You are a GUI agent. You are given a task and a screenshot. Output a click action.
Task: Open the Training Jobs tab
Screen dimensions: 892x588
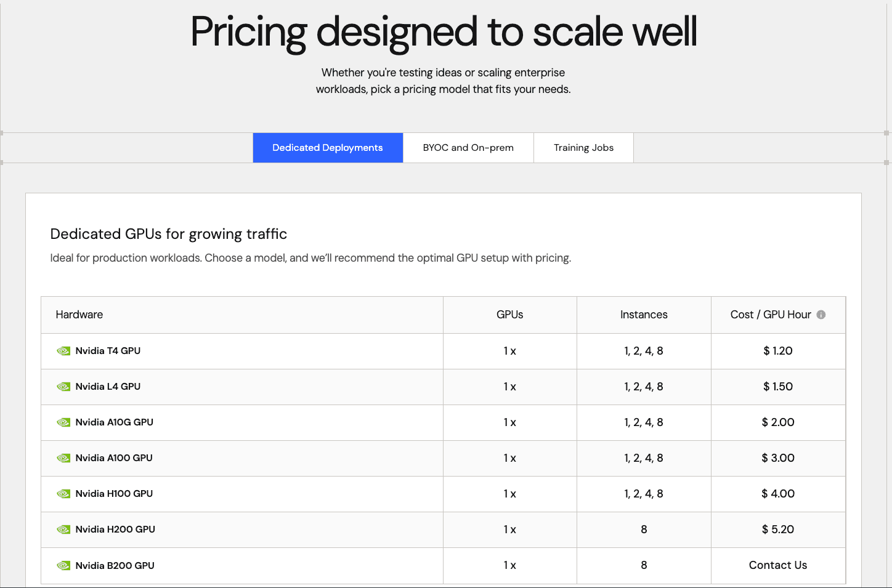point(583,148)
